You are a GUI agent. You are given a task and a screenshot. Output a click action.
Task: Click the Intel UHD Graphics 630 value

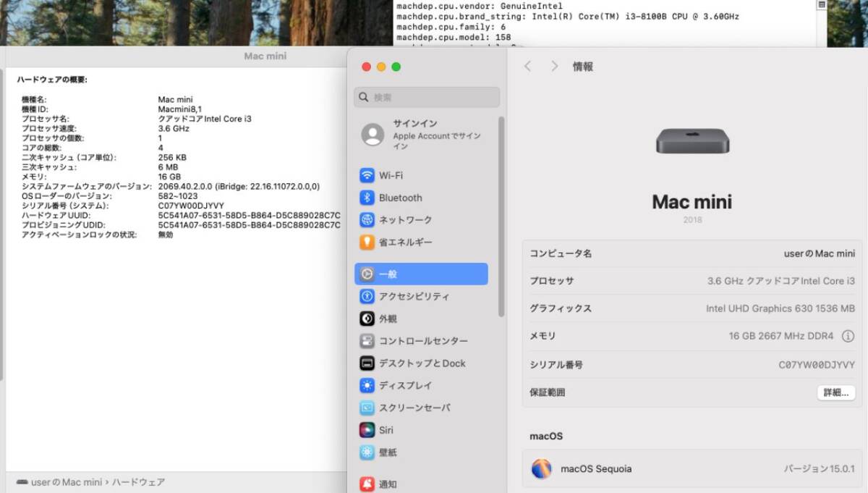pyautogui.click(x=780, y=308)
